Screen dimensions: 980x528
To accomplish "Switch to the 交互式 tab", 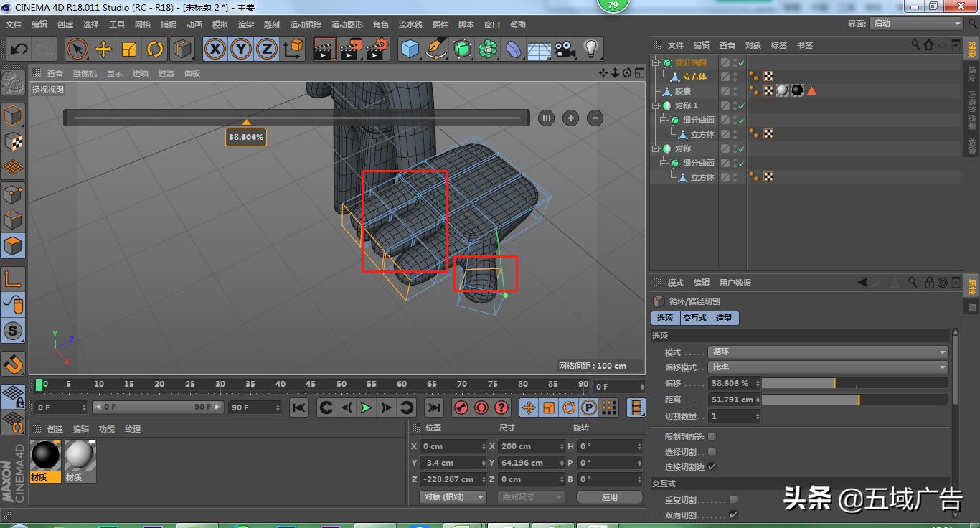I will pyautogui.click(x=694, y=318).
